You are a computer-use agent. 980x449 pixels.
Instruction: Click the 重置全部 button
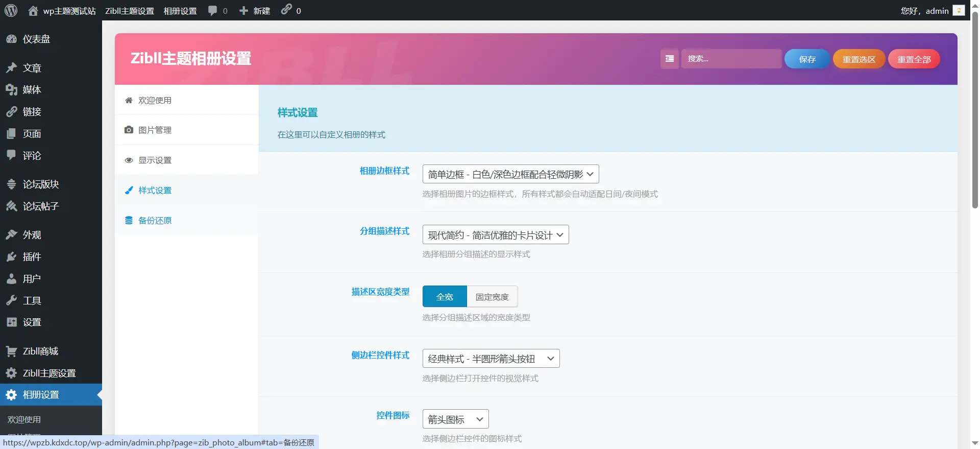(x=914, y=59)
